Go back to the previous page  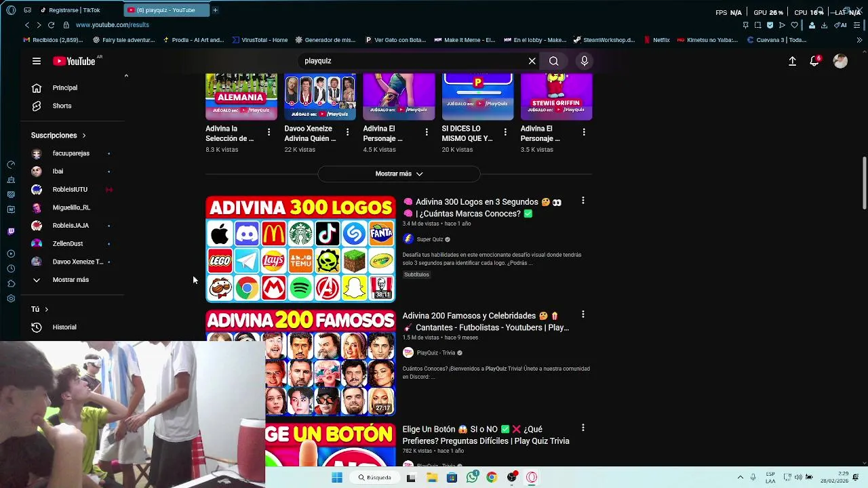pyautogui.click(x=27, y=25)
